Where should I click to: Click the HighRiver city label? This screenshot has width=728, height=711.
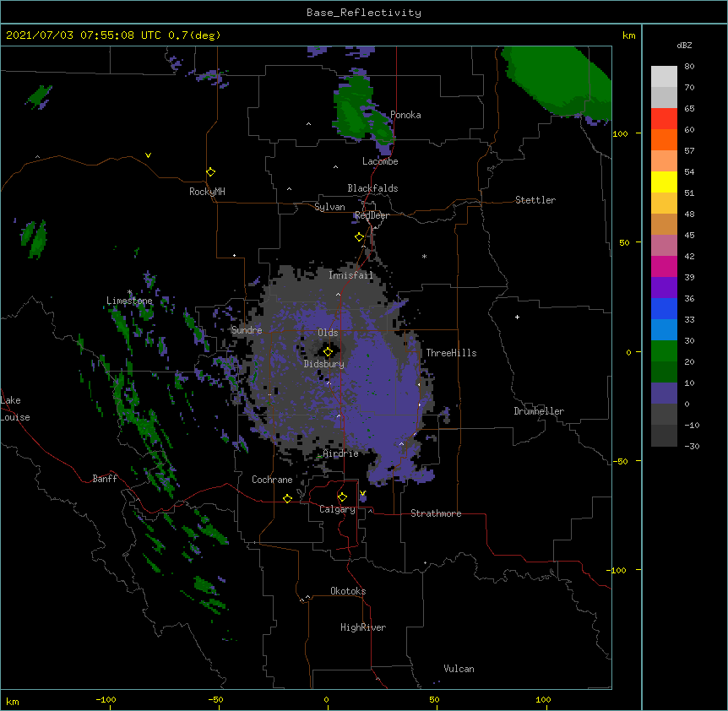[363, 627]
